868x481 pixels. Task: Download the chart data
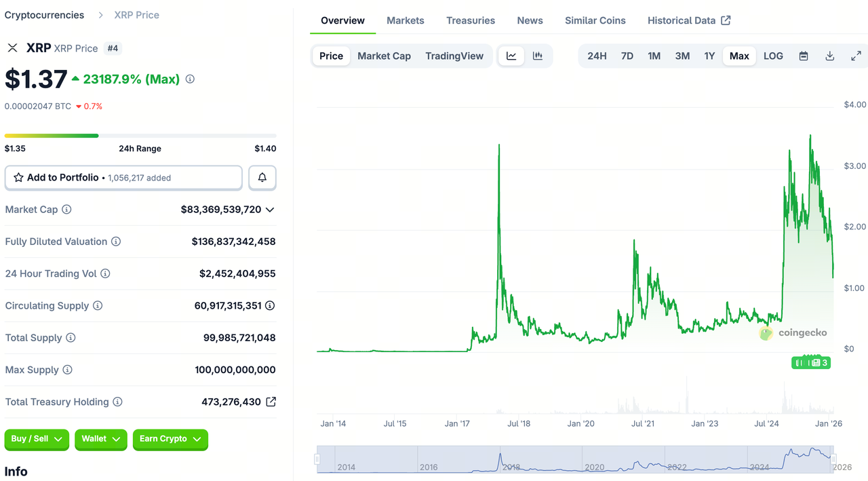829,56
